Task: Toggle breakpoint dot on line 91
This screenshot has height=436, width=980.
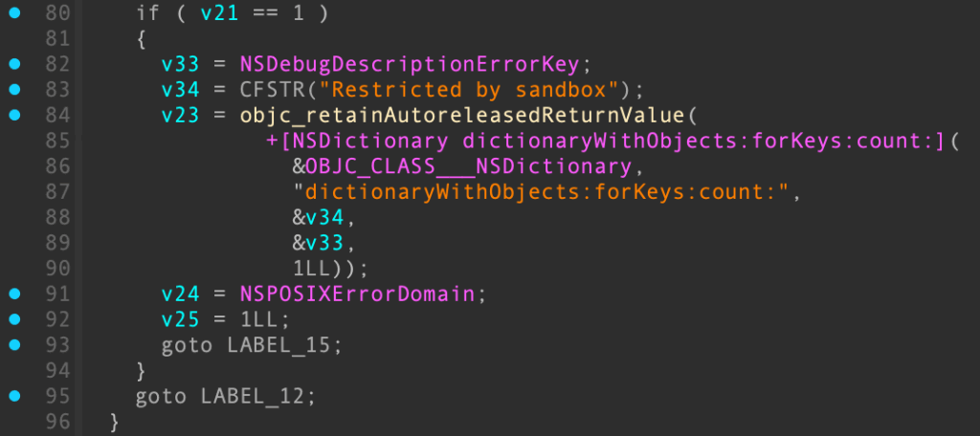Action: (15, 293)
